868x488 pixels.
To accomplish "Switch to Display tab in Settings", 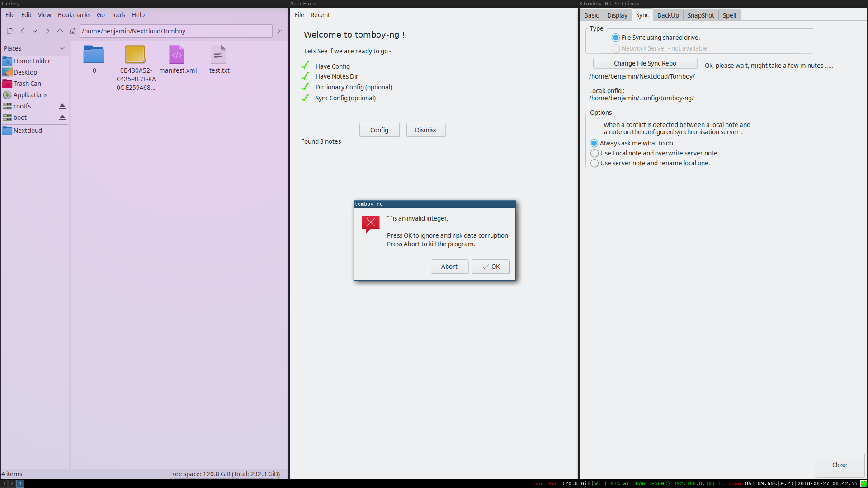I will coord(617,15).
